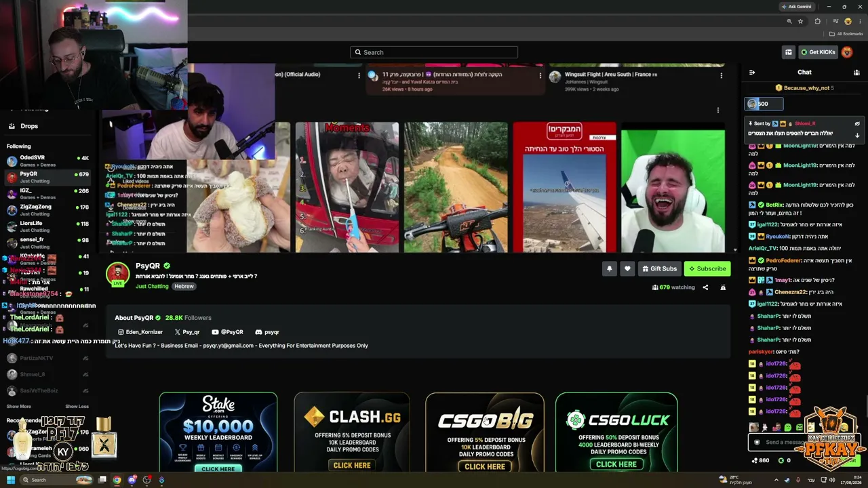The height and width of the screenshot is (488, 868).
Task: Click pariskyer username in chat
Action: point(760,352)
